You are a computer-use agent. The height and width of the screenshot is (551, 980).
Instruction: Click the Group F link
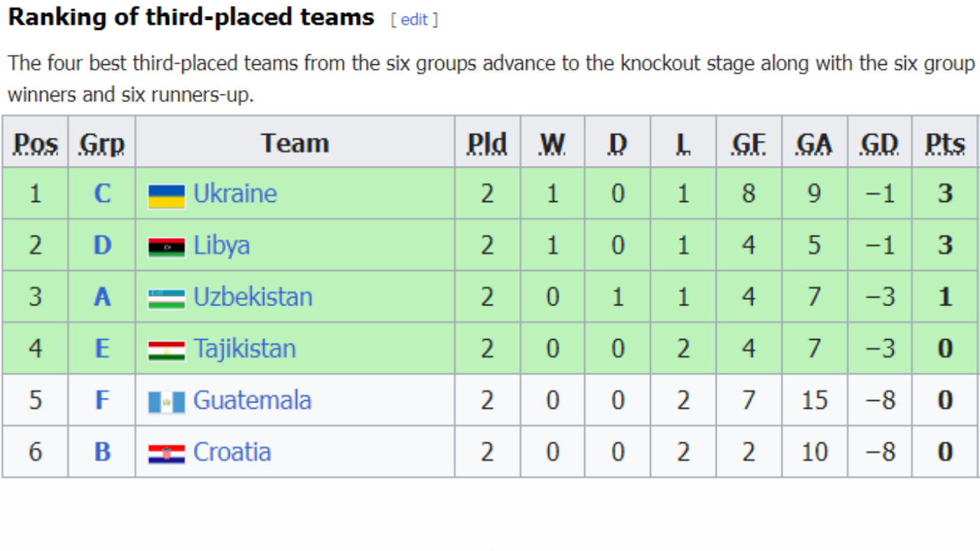(102, 400)
